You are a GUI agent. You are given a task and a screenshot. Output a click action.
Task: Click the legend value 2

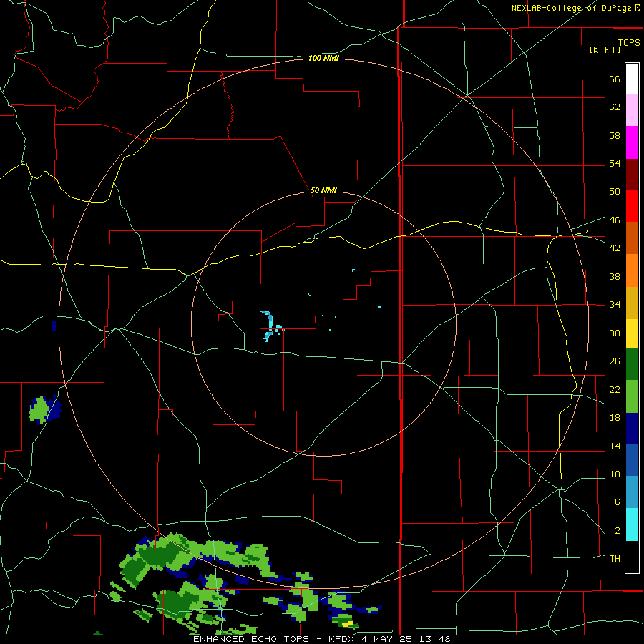pos(617,530)
